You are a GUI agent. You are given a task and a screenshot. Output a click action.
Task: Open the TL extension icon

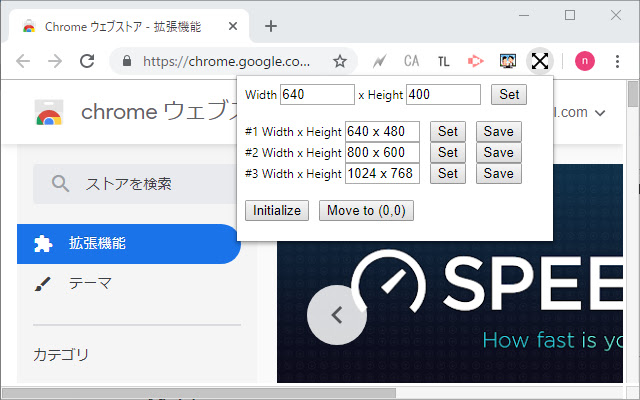tap(444, 62)
